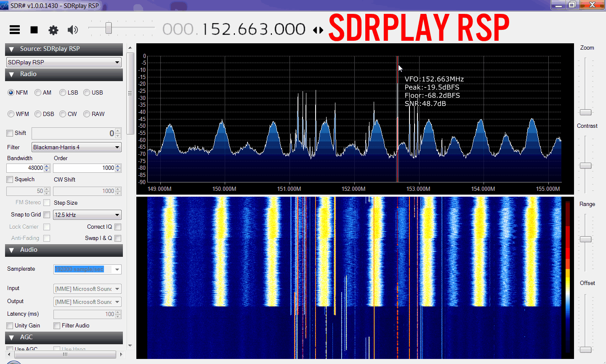The height and width of the screenshot is (364, 606).
Task: Mute audio with the speaker icon
Action: click(73, 29)
